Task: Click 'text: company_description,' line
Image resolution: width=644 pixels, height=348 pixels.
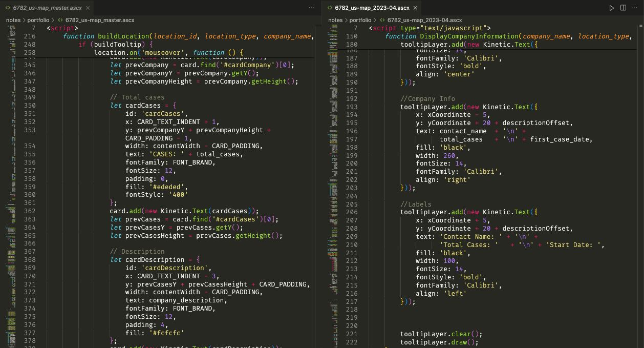Action: click(x=177, y=300)
